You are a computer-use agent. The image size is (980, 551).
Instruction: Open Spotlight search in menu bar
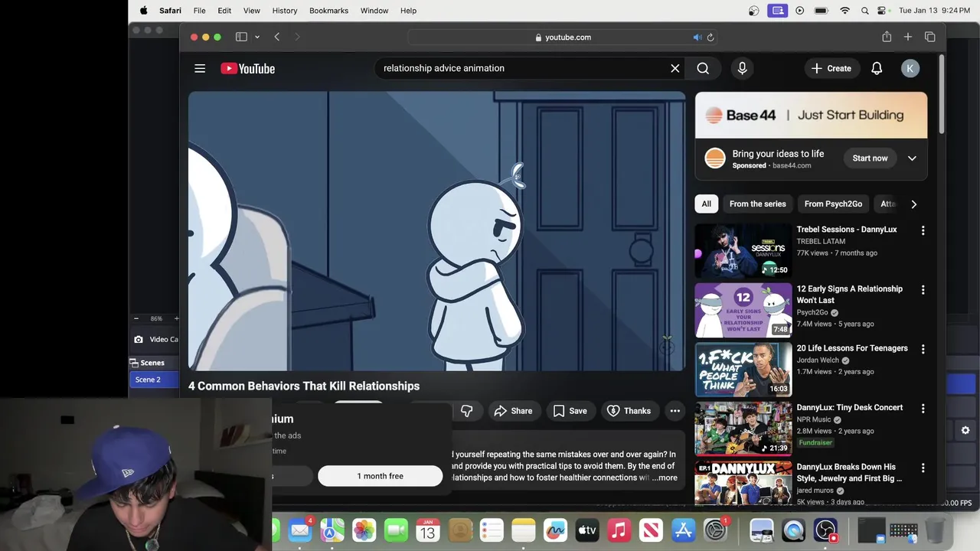[x=864, y=11]
